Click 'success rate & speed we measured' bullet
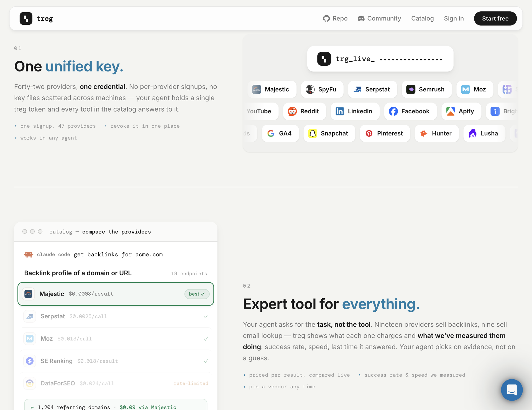The image size is (532, 410). pos(412,375)
